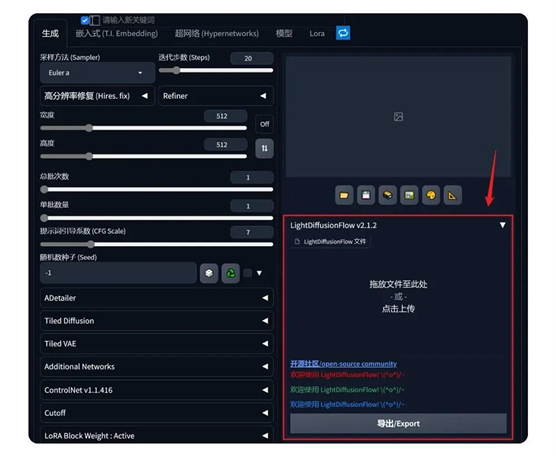Click the palette inpaint icon below preview
The height and width of the screenshot is (456, 556).
431,195
